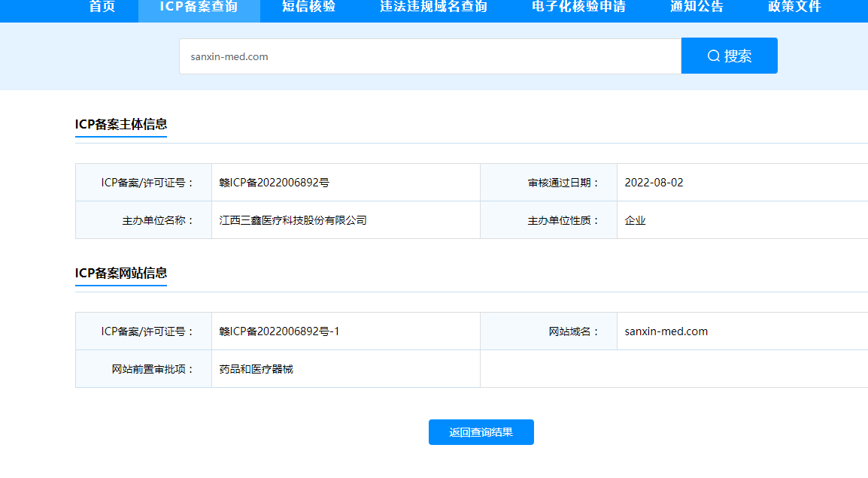Click the 审核通过日期 label cell
Screen dimensions: 868x478
tap(548, 183)
